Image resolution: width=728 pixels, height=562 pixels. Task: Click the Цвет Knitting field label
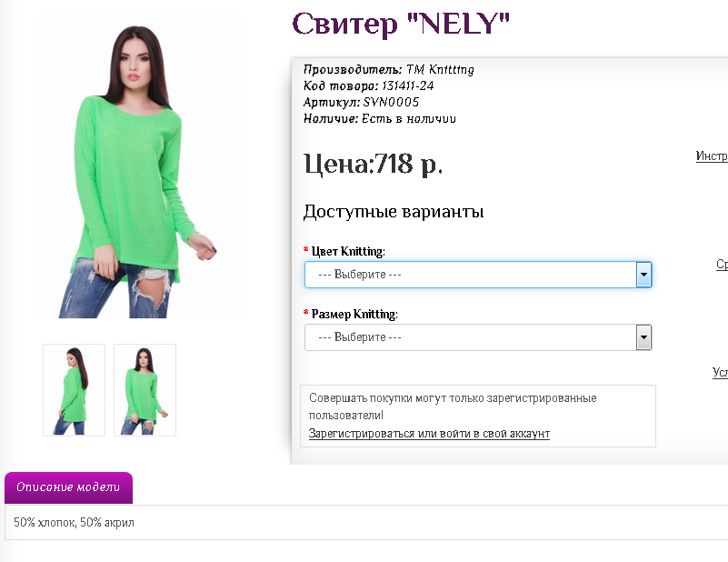click(x=348, y=252)
